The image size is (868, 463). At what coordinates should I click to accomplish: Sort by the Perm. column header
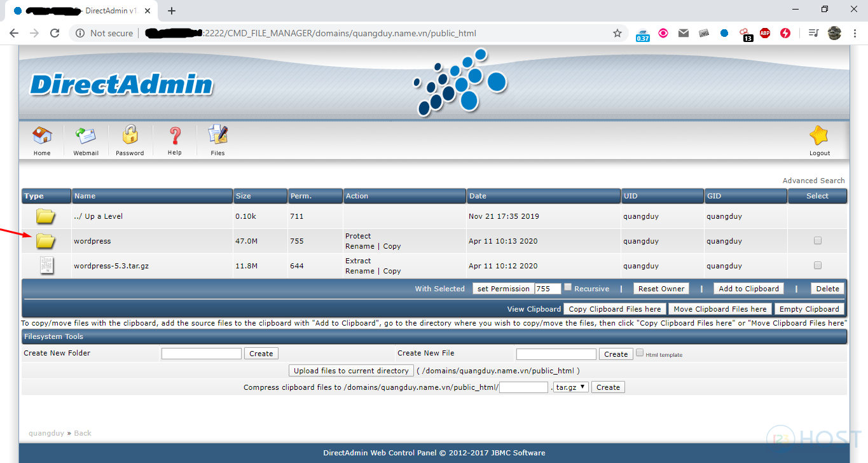coord(315,196)
